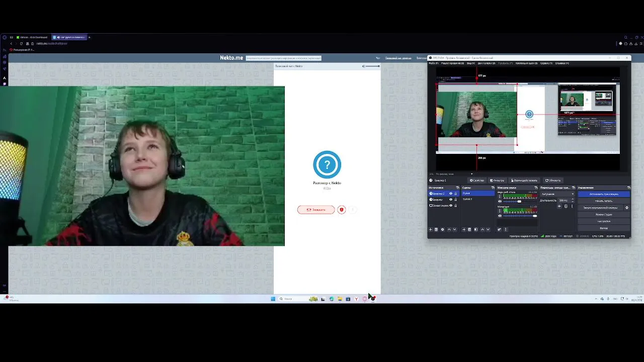644x362 pixels.
Task: Toggle visibility of Браузер 2 source
Action: pyautogui.click(x=451, y=194)
